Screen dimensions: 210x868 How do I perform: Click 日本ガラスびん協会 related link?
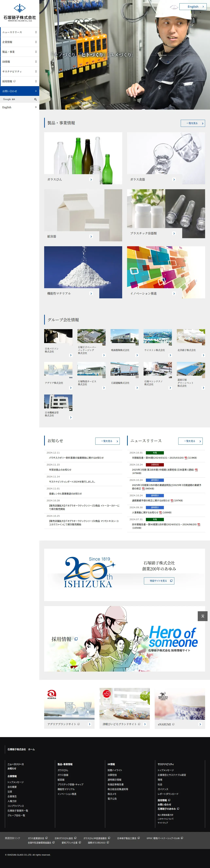coord(64,838)
